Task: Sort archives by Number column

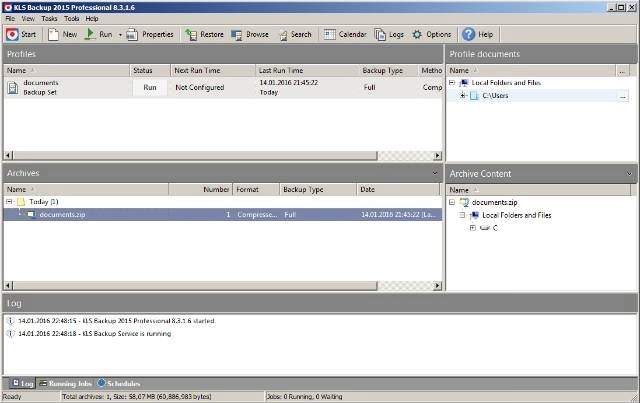Action: (x=200, y=189)
